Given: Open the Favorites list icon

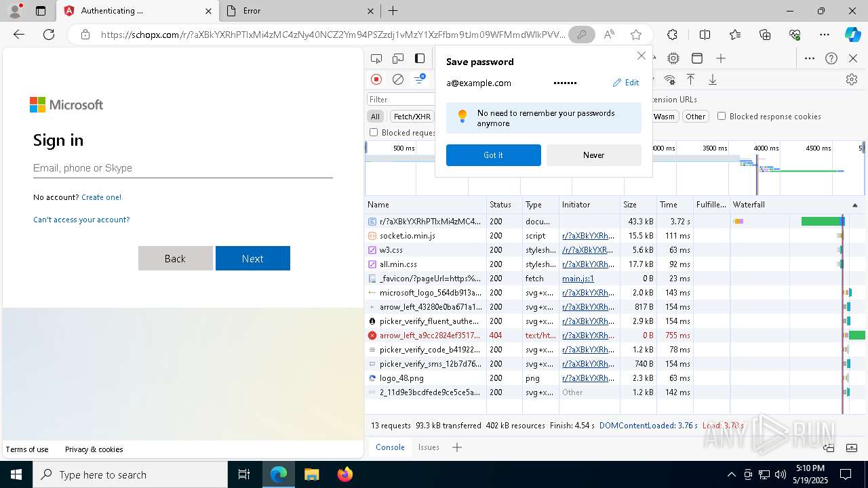Looking at the screenshot, I should 735,35.
